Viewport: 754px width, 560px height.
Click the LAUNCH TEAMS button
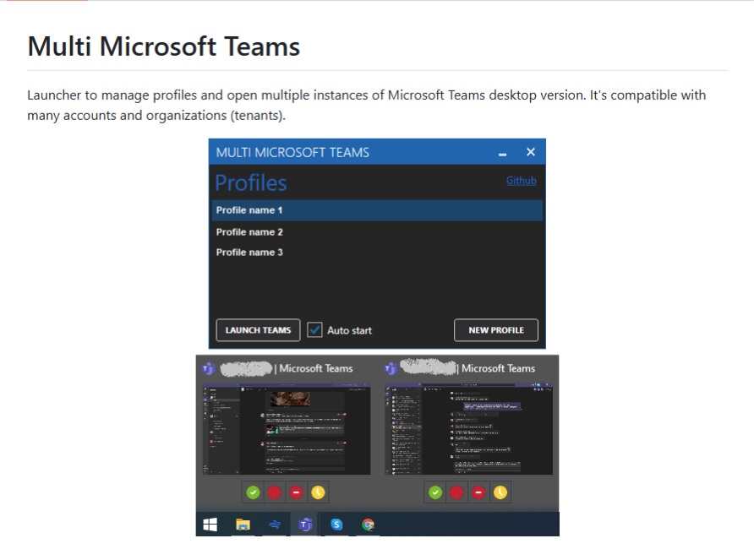(x=258, y=330)
